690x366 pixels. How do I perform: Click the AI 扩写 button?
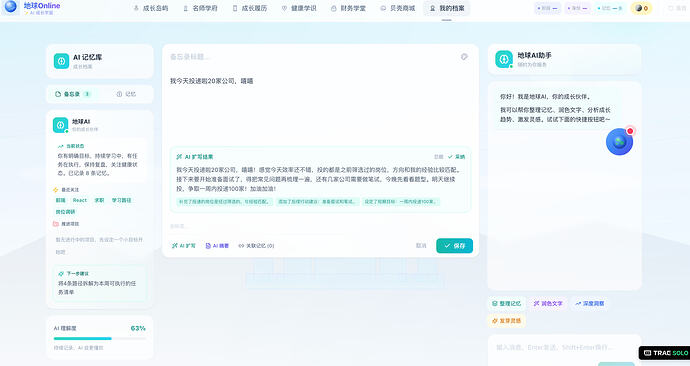tap(184, 245)
